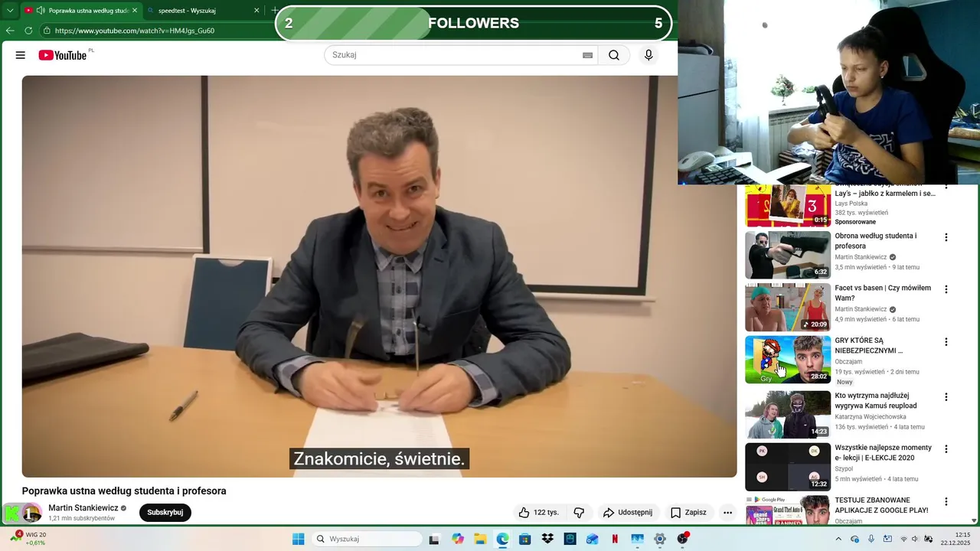Open the WIG 20 stock widget
Viewport: 980px width, 551px height.
tap(29, 539)
